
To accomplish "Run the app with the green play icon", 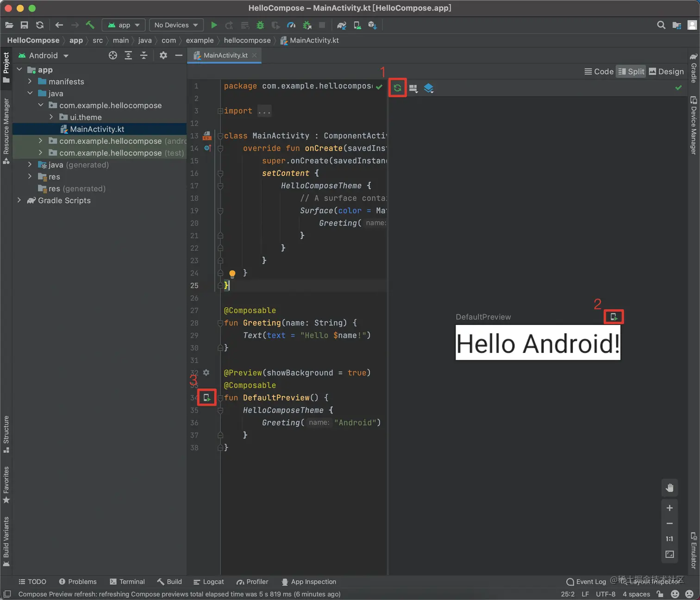I will pos(214,25).
